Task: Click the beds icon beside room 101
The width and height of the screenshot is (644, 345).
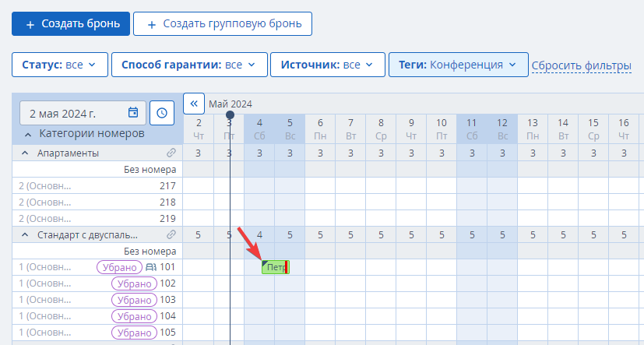Action: [x=151, y=267]
